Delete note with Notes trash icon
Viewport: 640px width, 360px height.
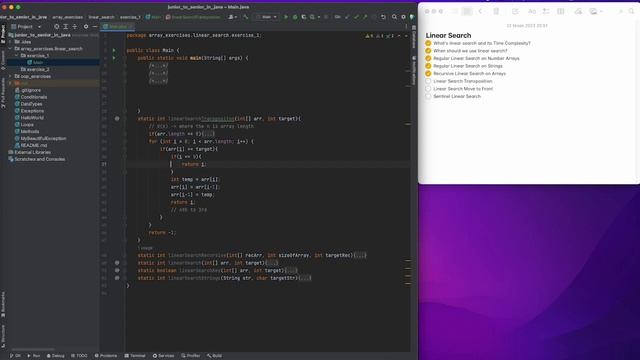click(x=496, y=11)
